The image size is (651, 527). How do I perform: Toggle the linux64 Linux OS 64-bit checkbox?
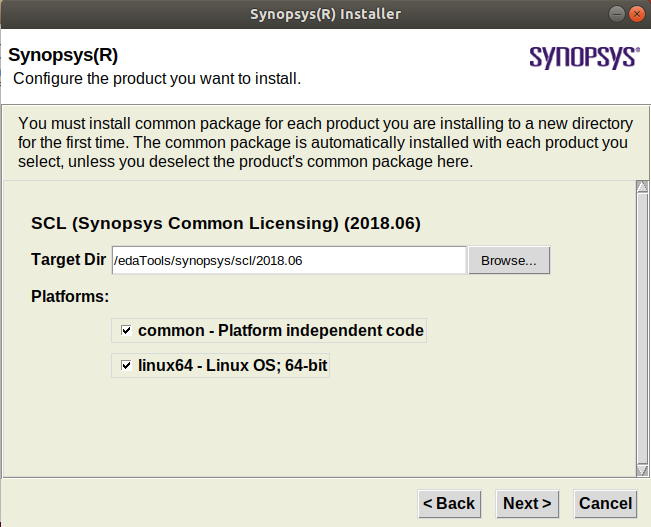(x=126, y=365)
